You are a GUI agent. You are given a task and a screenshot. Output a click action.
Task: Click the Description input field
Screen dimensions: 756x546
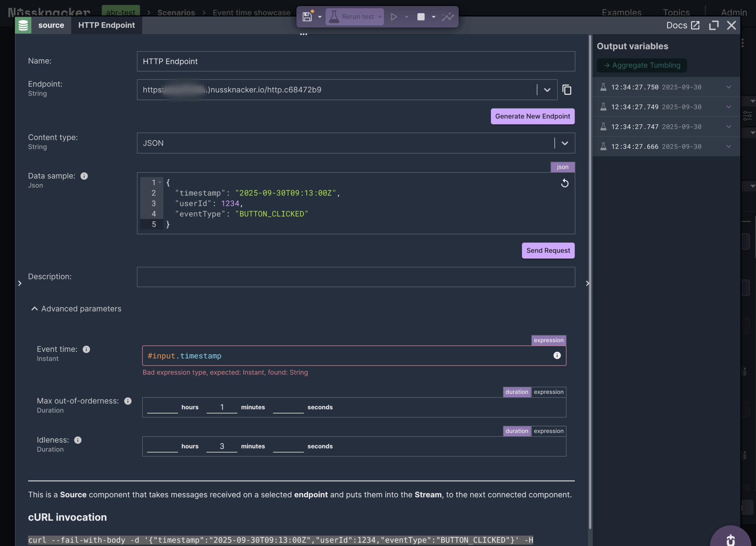click(x=356, y=277)
